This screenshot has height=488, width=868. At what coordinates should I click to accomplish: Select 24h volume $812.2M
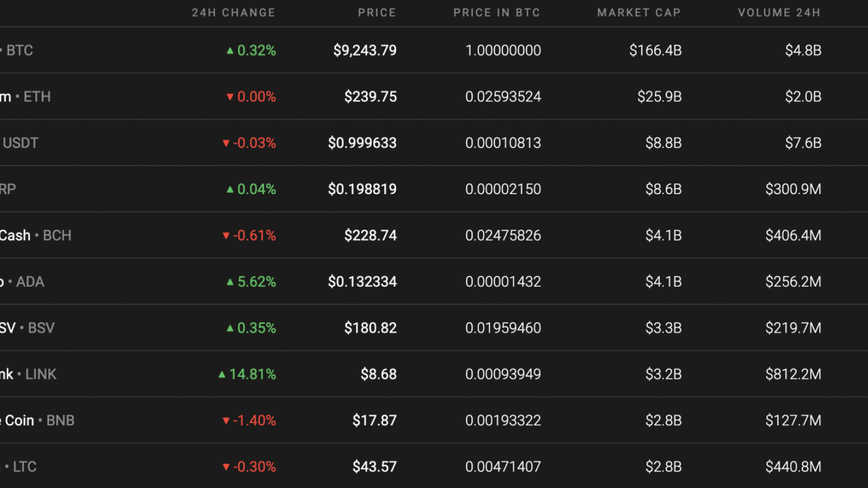click(793, 374)
